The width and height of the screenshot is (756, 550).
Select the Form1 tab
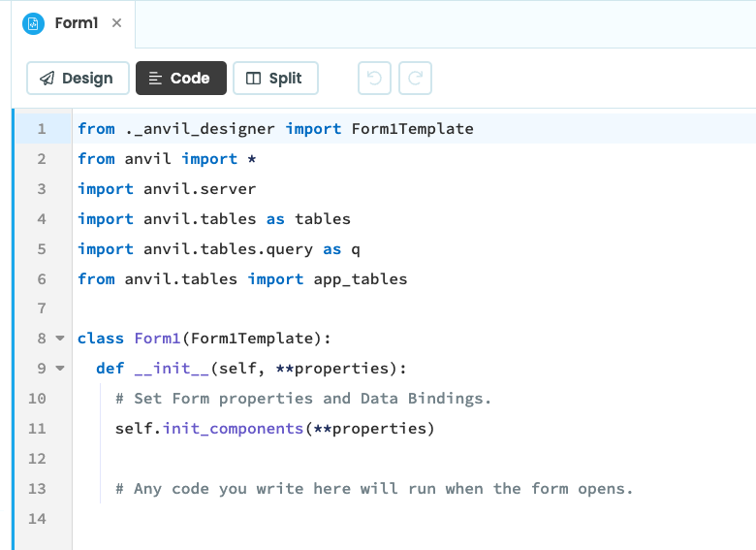click(74, 23)
